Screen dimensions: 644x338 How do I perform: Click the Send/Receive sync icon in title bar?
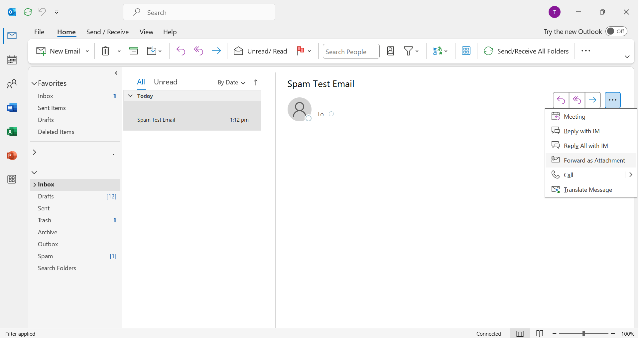(28, 12)
